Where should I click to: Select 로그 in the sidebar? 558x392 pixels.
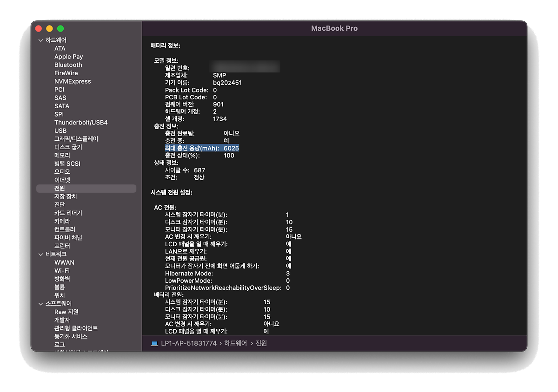tap(60, 345)
